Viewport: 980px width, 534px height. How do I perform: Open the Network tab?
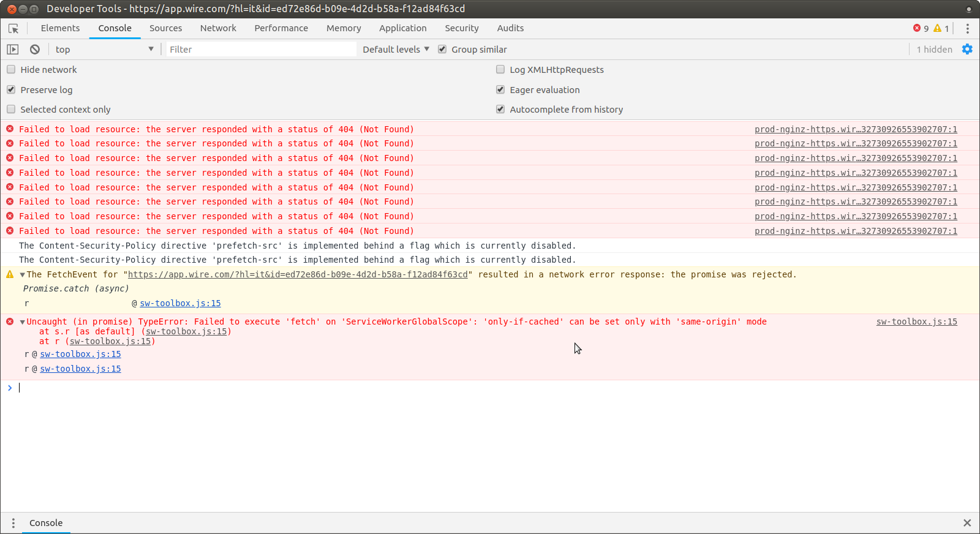218,28
